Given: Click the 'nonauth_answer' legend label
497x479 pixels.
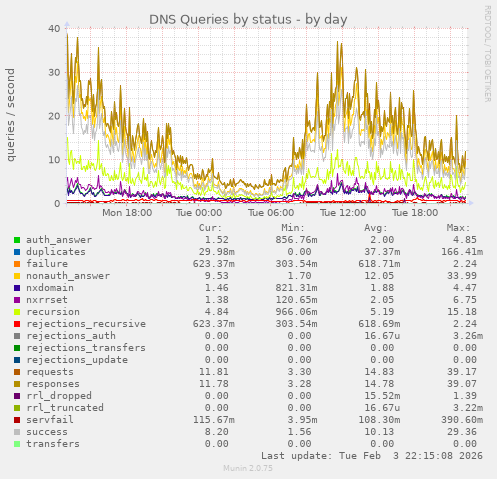Looking at the screenshot, I should (x=68, y=276).
